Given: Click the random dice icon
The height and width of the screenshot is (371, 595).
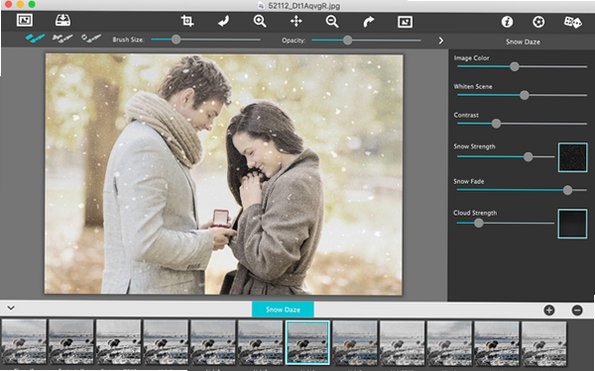Looking at the screenshot, I should 572,22.
